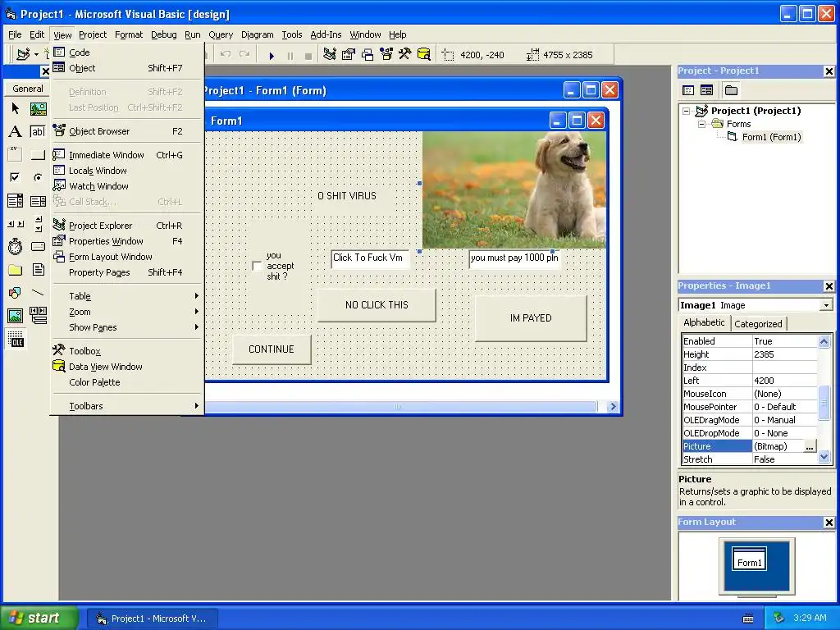
Task: Choose Code from the View menu
Action: 127,52
